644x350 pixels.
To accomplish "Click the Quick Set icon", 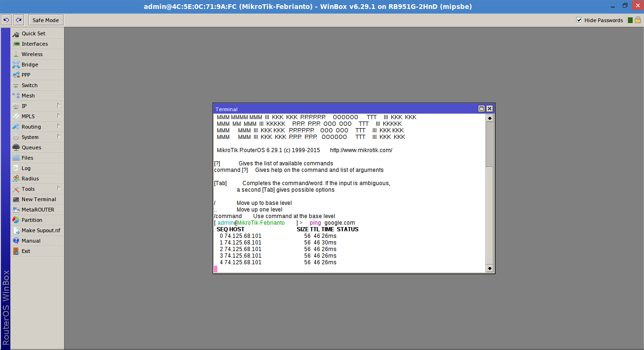I will 16,33.
